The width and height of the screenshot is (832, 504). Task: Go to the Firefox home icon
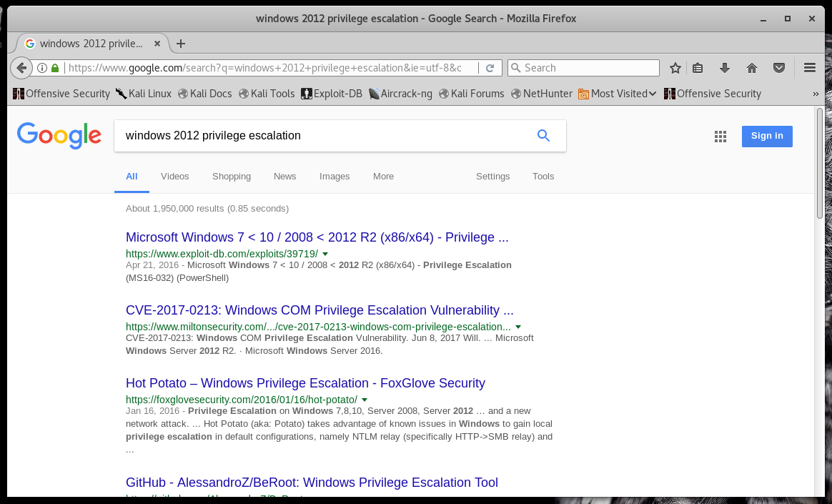pos(751,68)
